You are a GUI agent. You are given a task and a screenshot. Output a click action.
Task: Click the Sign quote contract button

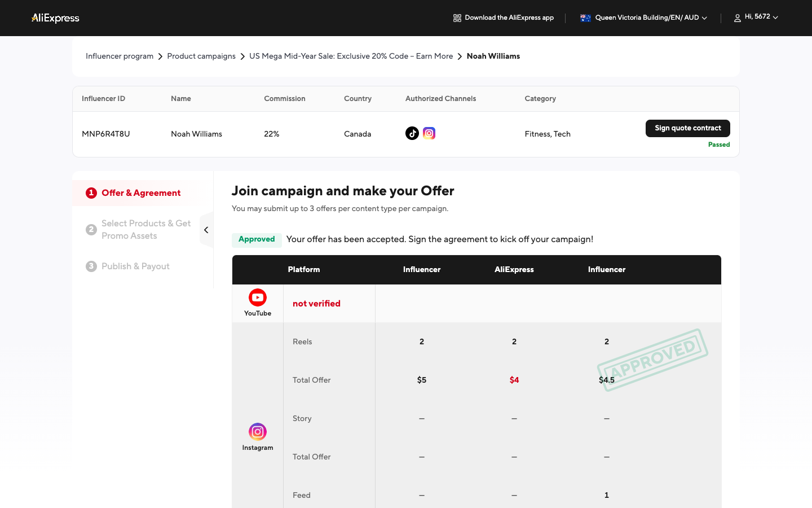[688, 128]
